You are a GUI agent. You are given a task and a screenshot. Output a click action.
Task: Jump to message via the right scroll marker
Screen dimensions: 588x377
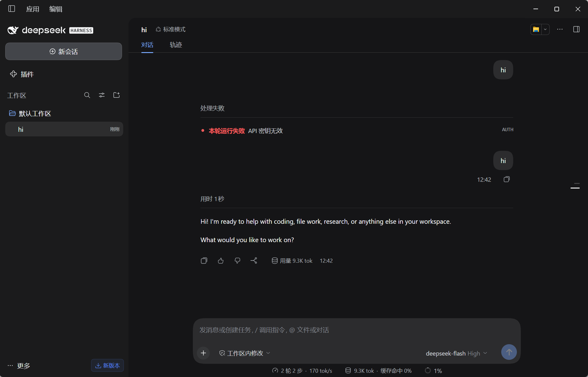pyautogui.click(x=575, y=188)
